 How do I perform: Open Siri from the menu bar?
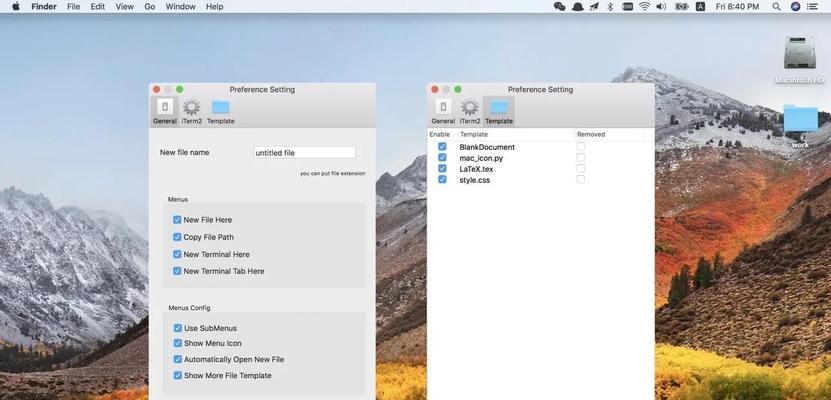click(x=795, y=6)
